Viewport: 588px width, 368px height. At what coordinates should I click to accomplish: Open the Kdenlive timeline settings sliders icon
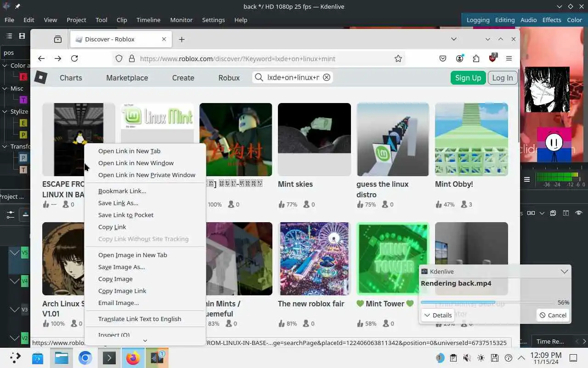(x=10, y=215)
